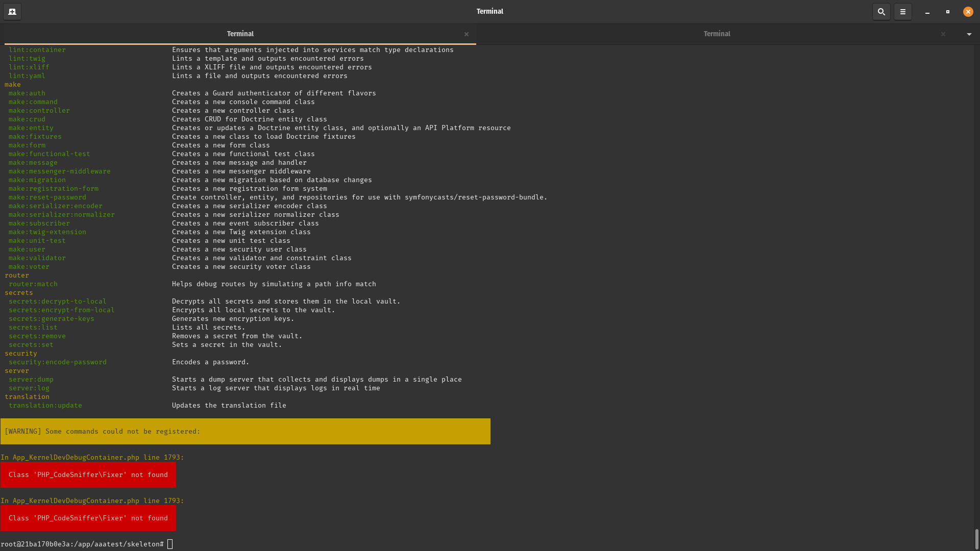The image size is (980, 551).
Task: Maximize the Terminal window
Action: click(x=948, y=12)
